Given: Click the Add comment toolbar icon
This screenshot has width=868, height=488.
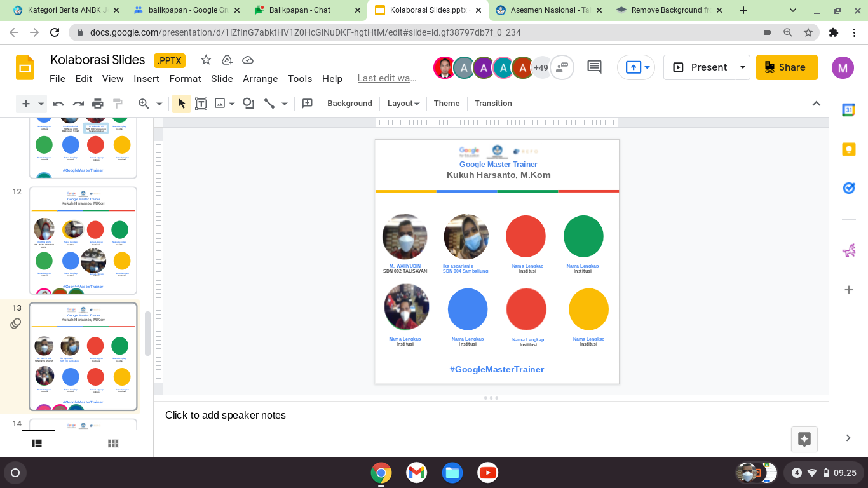Looking at the screenshot, I should [x=308, y=104].
